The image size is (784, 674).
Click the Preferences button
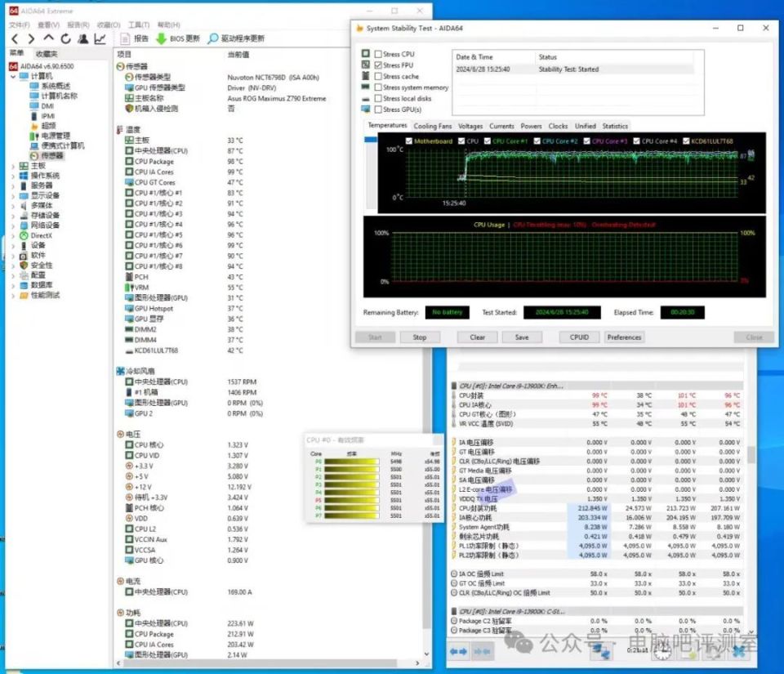[x=624, y=337]
